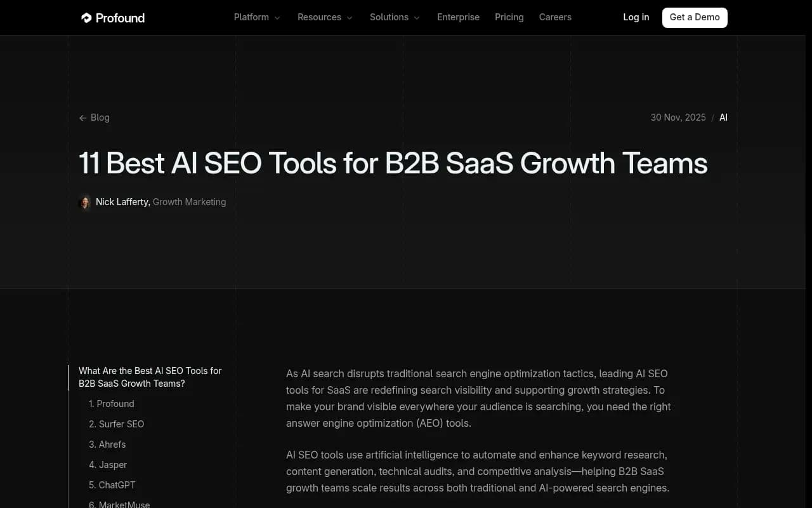
Task: Click the back arrow next to Blog
Action: [82, 117]
